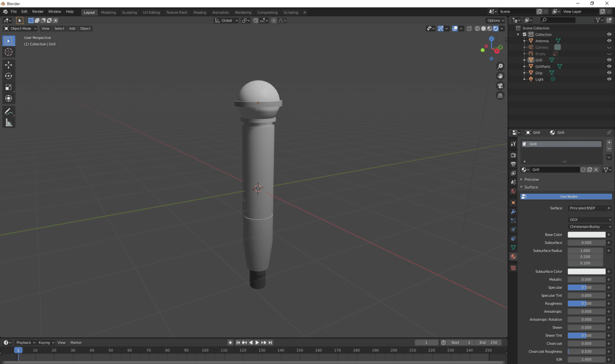Pick the Rotate tool
Viewport: 615px width, 364px height.
[x=9, y=76]
